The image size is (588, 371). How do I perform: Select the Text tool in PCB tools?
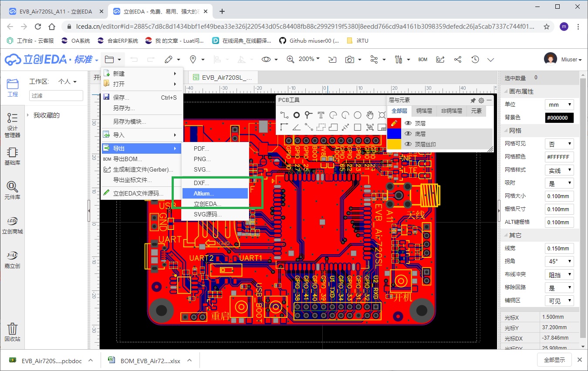pos(321,115)
